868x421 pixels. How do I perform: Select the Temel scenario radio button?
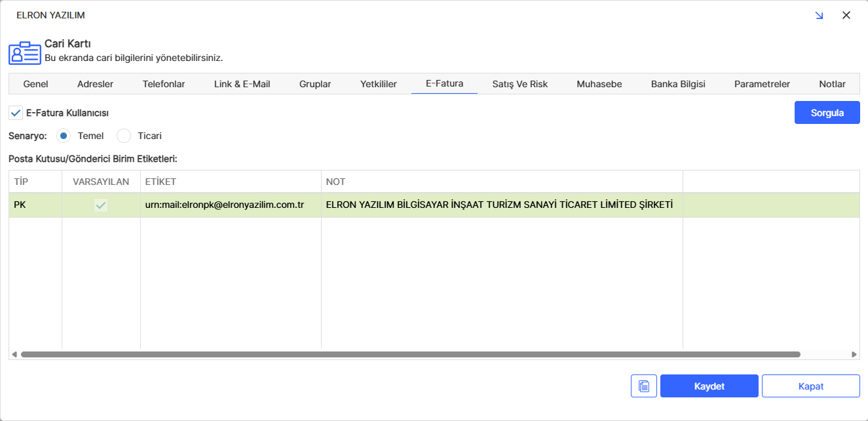click(x=64, y=136)
